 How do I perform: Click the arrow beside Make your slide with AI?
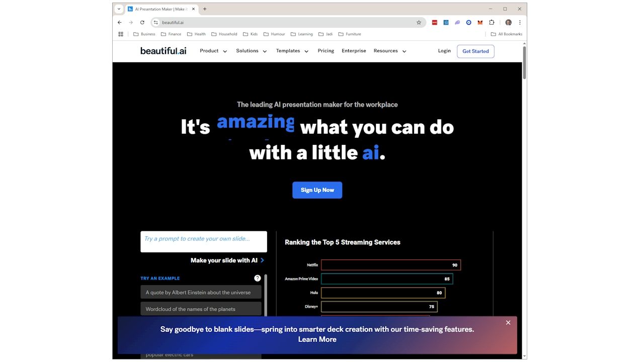(x=262, y=260)
